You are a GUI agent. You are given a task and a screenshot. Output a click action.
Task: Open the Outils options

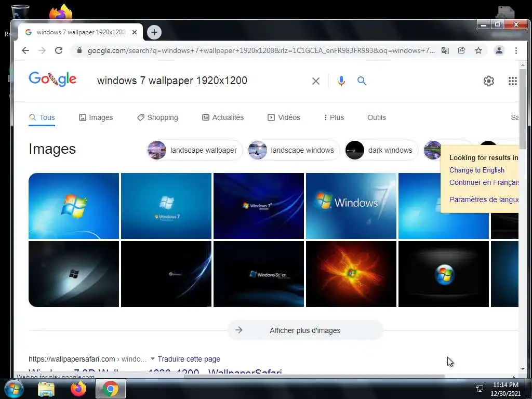pyautogui.click(x=377, y=117)
